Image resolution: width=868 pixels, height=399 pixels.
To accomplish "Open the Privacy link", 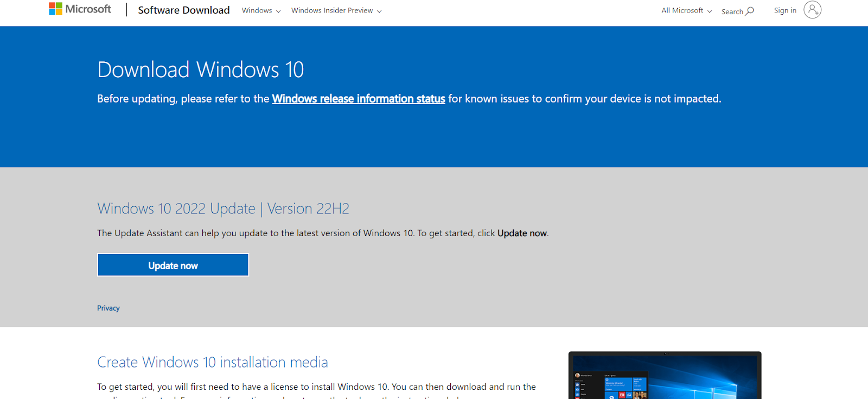I will click(x=108, y=308).
